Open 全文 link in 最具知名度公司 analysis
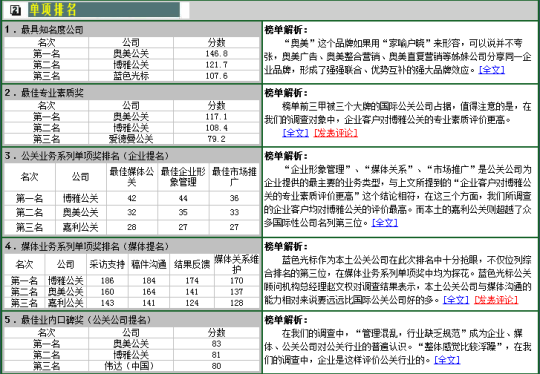The image size is (540, 374). click(491, 70)
